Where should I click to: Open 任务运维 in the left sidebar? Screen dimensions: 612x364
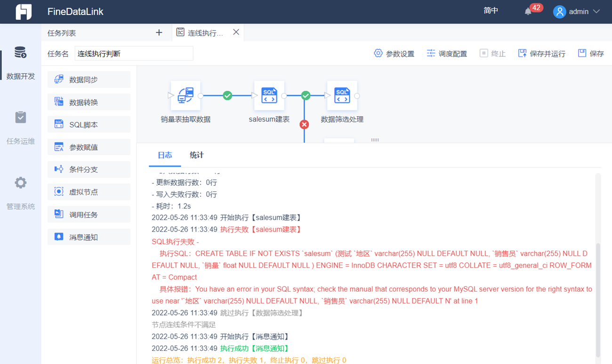[x=21, y=128]
